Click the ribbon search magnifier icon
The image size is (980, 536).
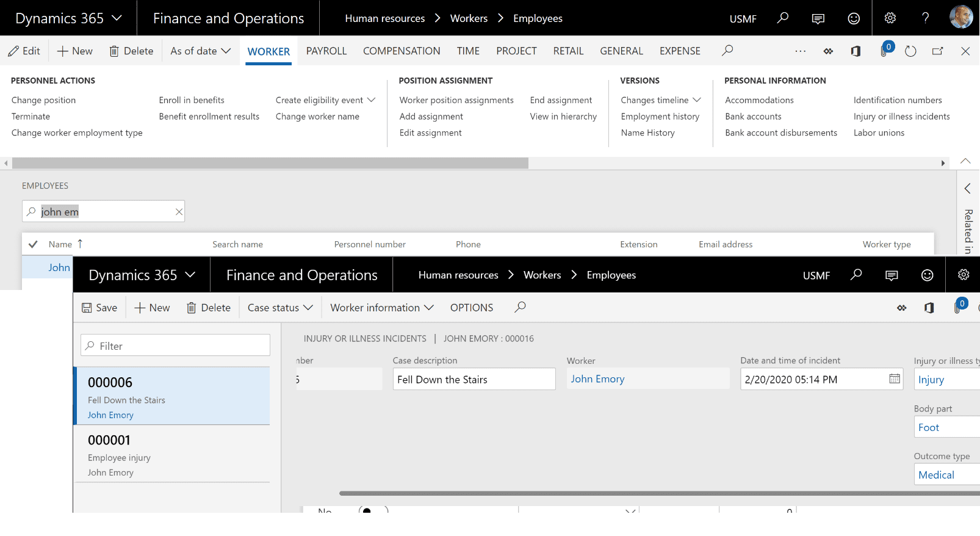pyautogui.click(x=727, y=51)
